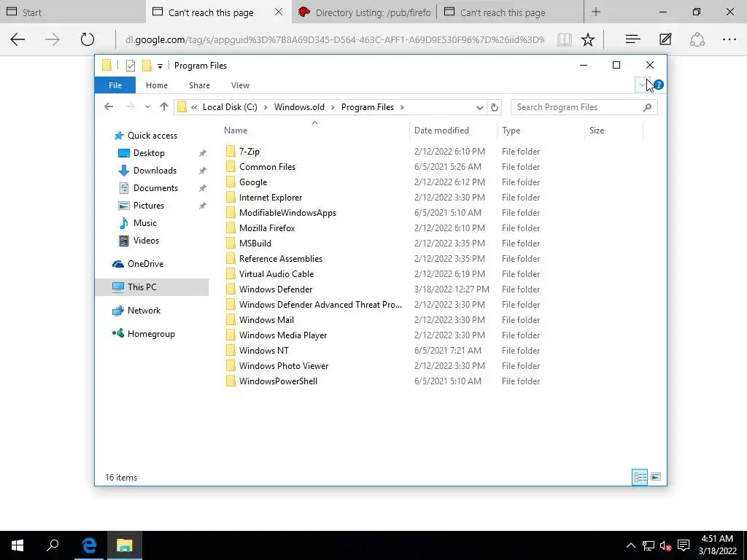The image size is (747, 560).
Task: Make a Web Note in Edge
Action: (665, 39)
